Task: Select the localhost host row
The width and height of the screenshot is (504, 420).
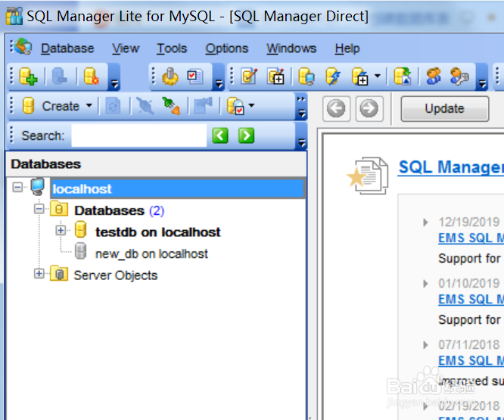Action: click(177, 188)
